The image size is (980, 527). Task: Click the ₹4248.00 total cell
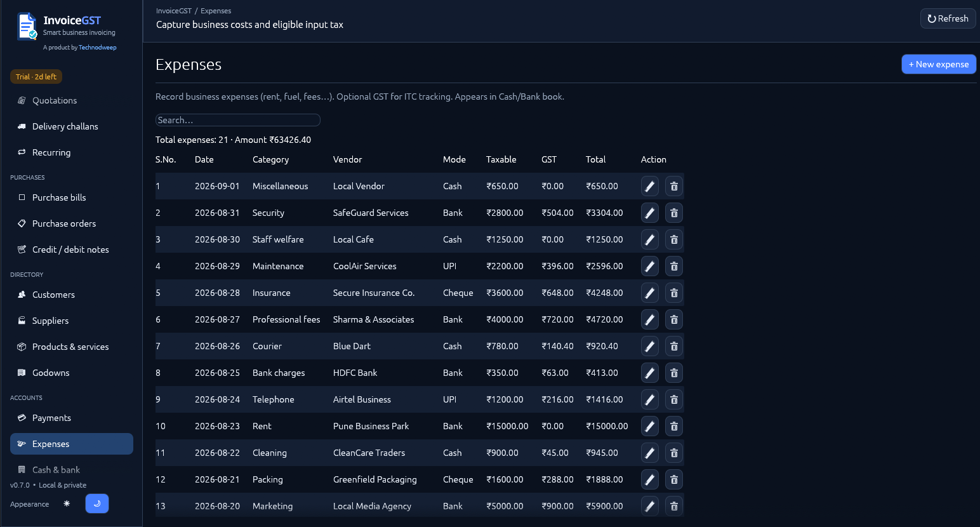604,293
